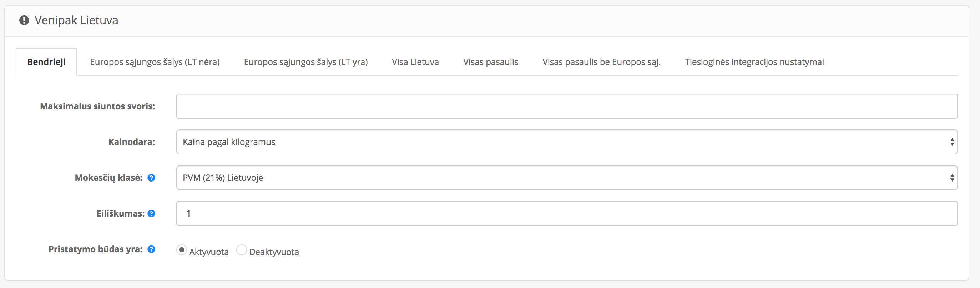Switch to the Bendrieji tab
The height and width of the screenshot is (288, 980).
(46, 62)
